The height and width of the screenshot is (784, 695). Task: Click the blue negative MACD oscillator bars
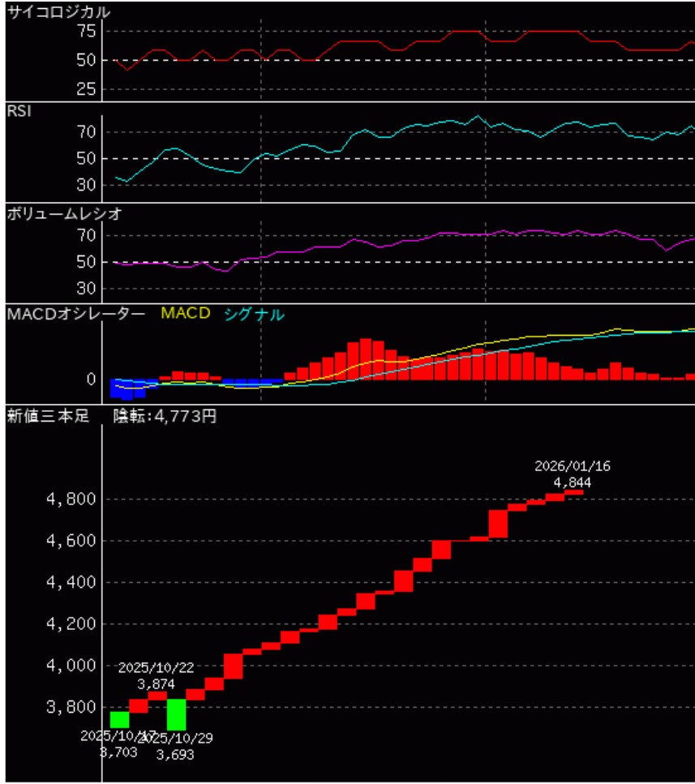click(128, 388)
